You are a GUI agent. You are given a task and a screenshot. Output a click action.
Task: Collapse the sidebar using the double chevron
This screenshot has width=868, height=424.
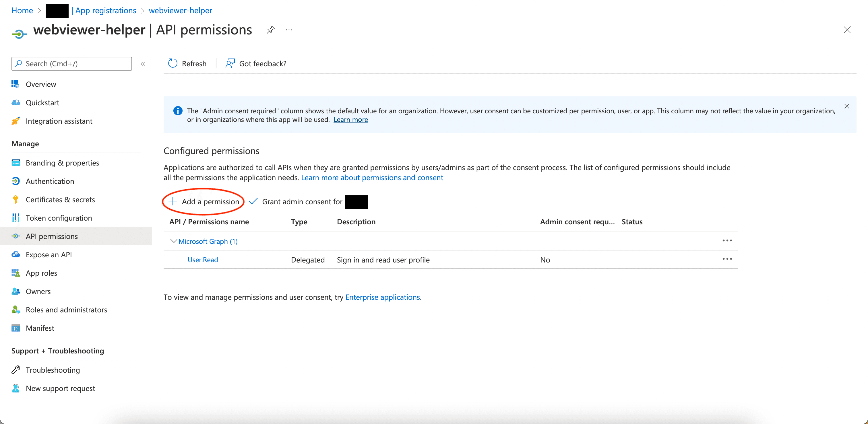(143, 64)
